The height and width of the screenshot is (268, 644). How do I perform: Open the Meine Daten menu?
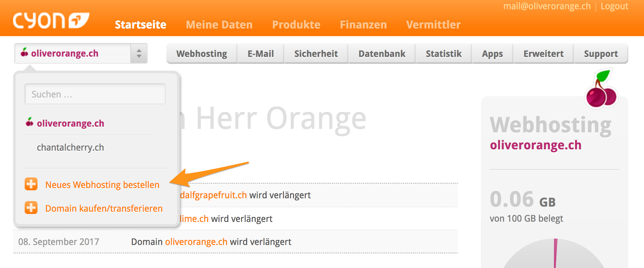pos(219,25)
